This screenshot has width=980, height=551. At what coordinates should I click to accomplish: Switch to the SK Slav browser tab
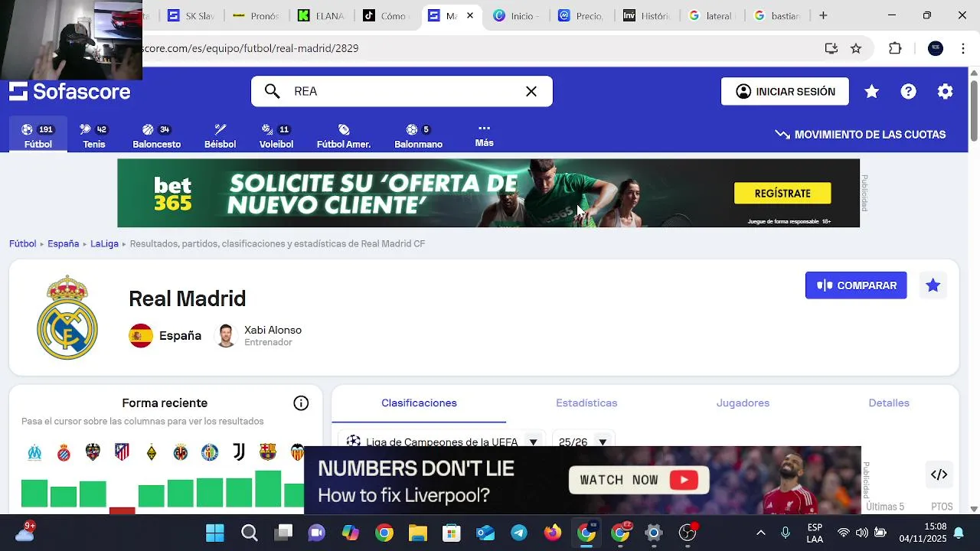point(191,15)
